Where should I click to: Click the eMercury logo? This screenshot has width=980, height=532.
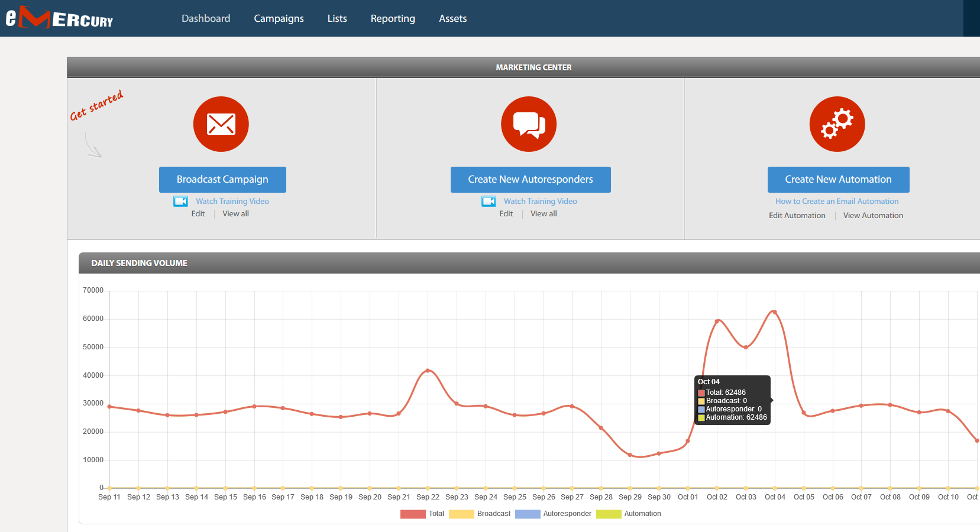(59, 18)
